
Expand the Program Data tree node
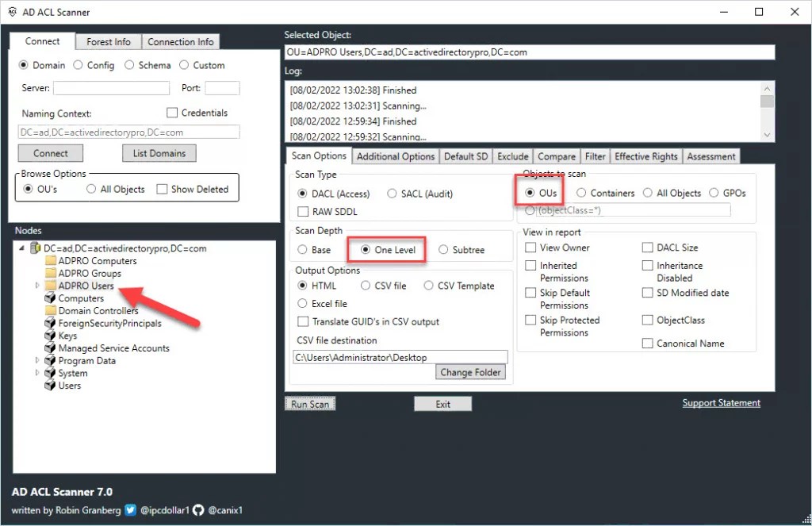[x=36, y=360]
